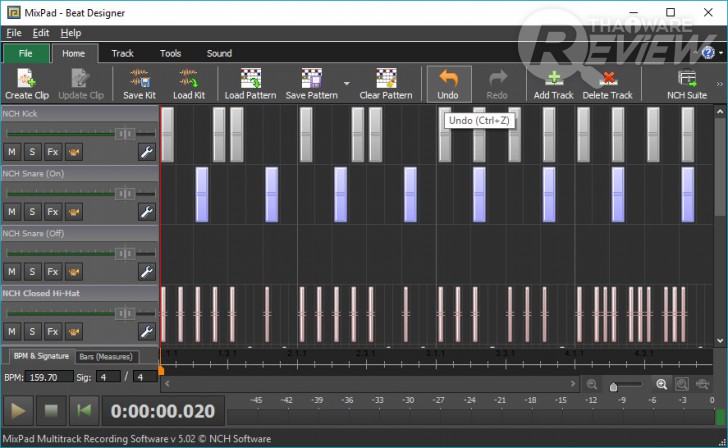728x448 pixels.
Task: Open Fx for NCH Kick track
Action: [52, 152]
